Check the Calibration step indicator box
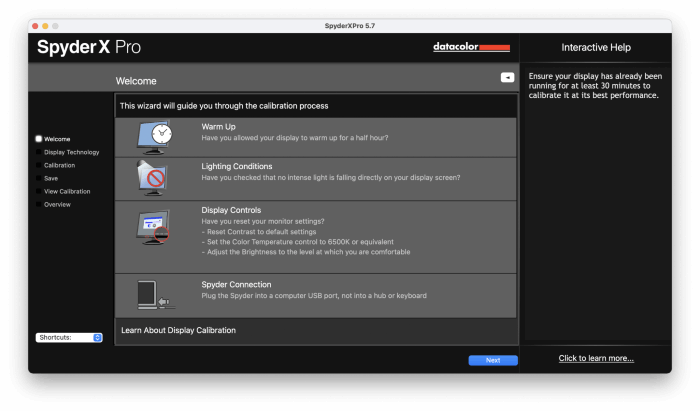Image resolution: width=700 pixels, height=411 pixels. (x=39, y=165)
